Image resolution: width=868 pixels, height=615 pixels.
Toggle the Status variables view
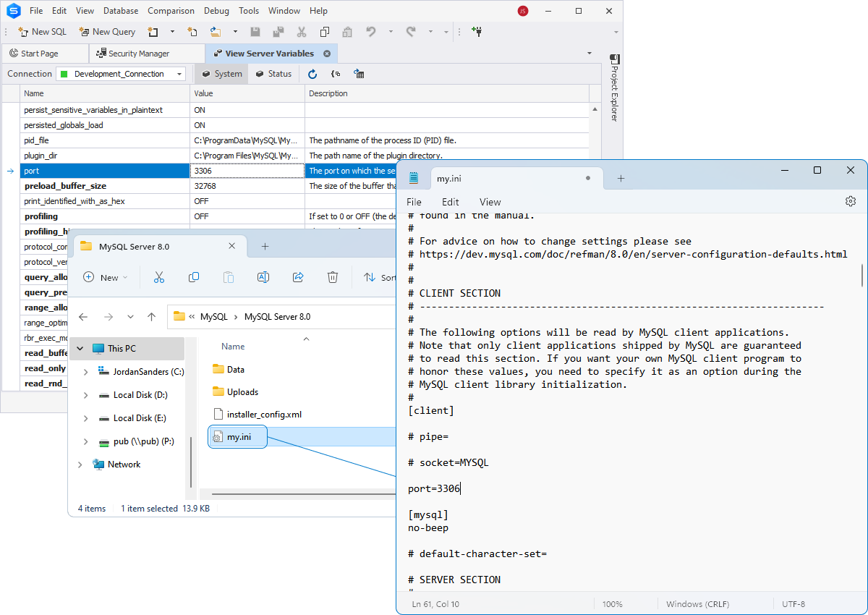[x=273, y=74]
